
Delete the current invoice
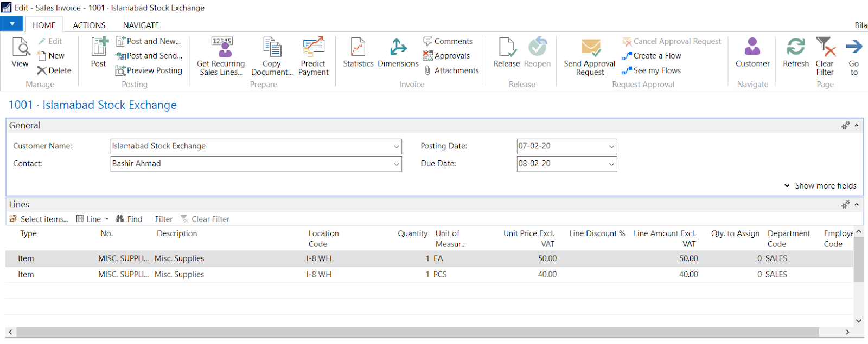pos(54,70)
